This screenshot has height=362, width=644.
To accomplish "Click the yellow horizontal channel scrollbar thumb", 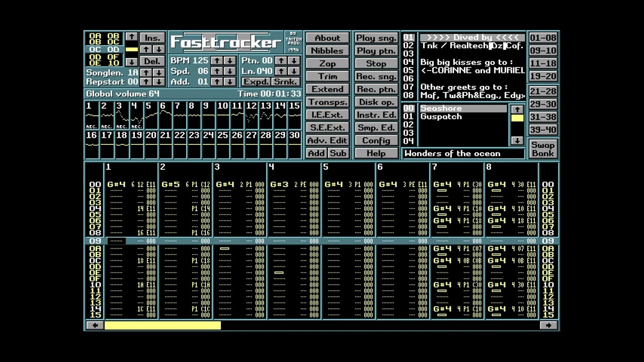I will [x=163, y=326].
